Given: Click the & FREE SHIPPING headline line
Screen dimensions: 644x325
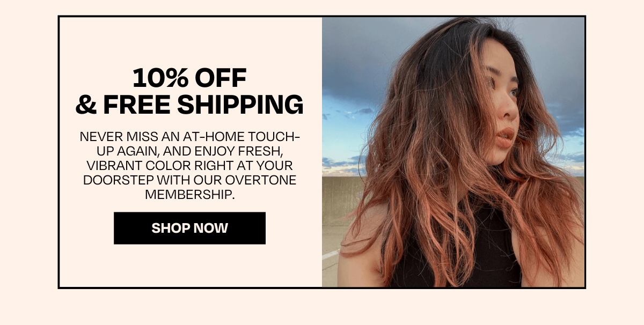Looking at the screenshot, I should tap(189, 105).
